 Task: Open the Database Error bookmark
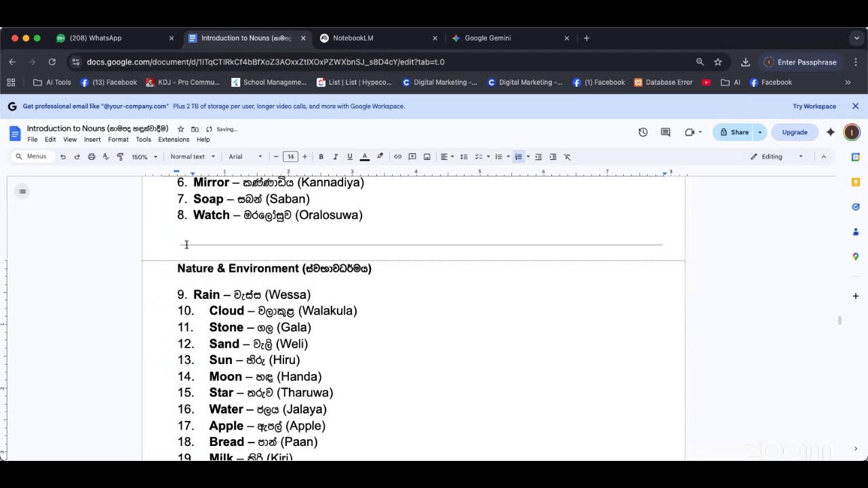click(663, 82)
